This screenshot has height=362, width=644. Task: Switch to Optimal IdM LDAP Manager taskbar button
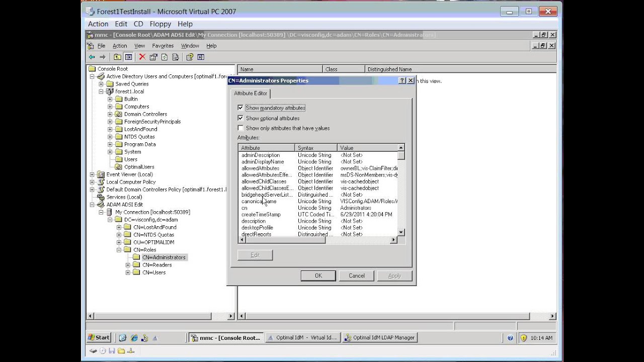tap(380, 338)
